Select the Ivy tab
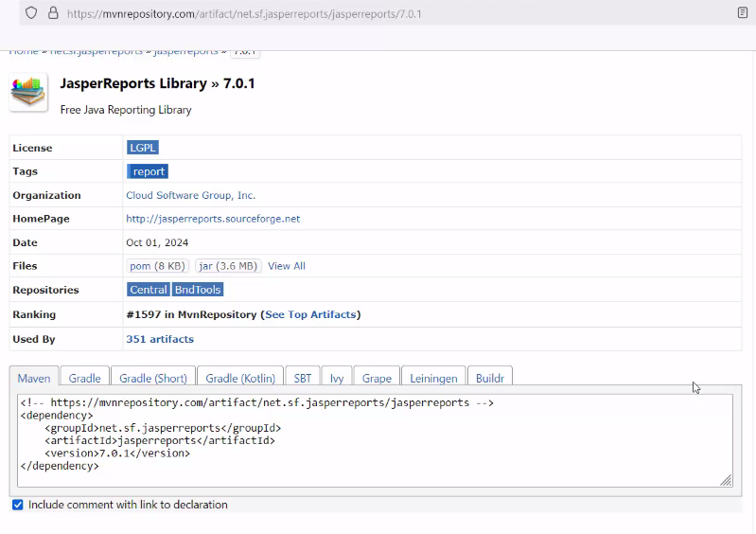Image resolution: width=756 pixels, height=534 pixels. pyautogui.click(x=337, y=378)
